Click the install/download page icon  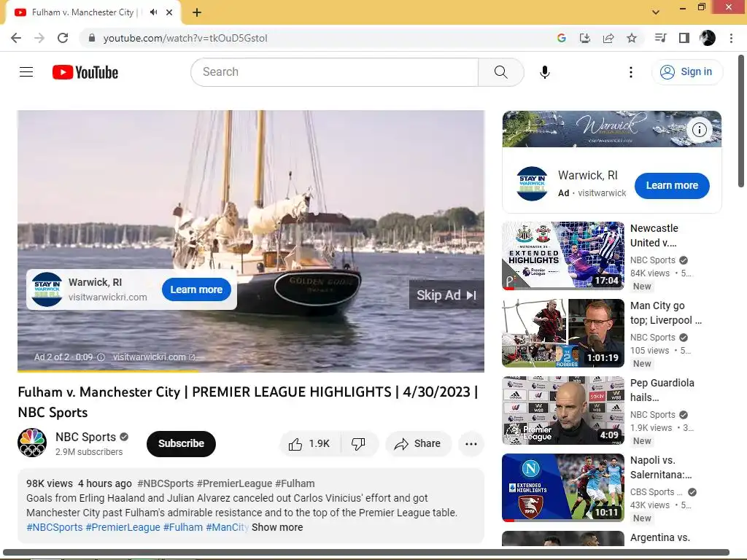coord(585,38)
